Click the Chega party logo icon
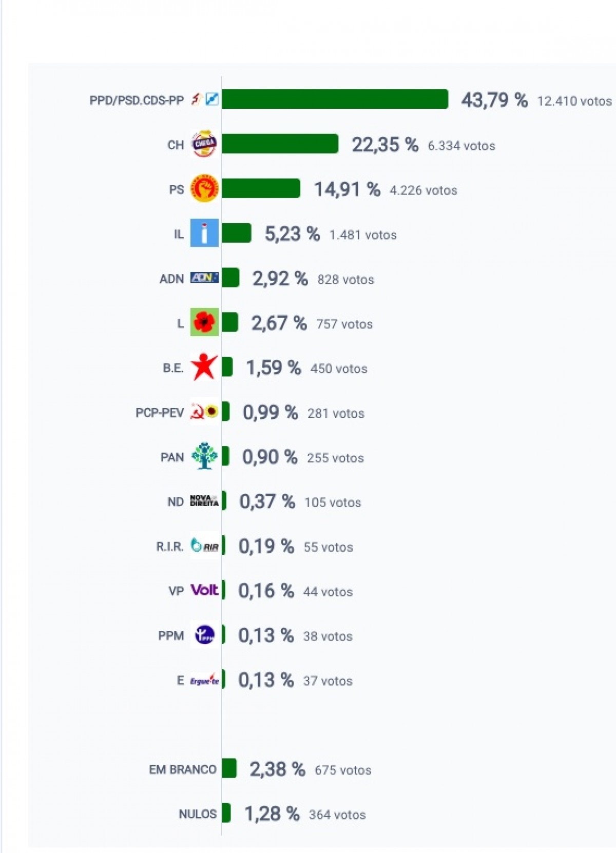The height and width of the screenshot is (853, 616). (204, 144)
